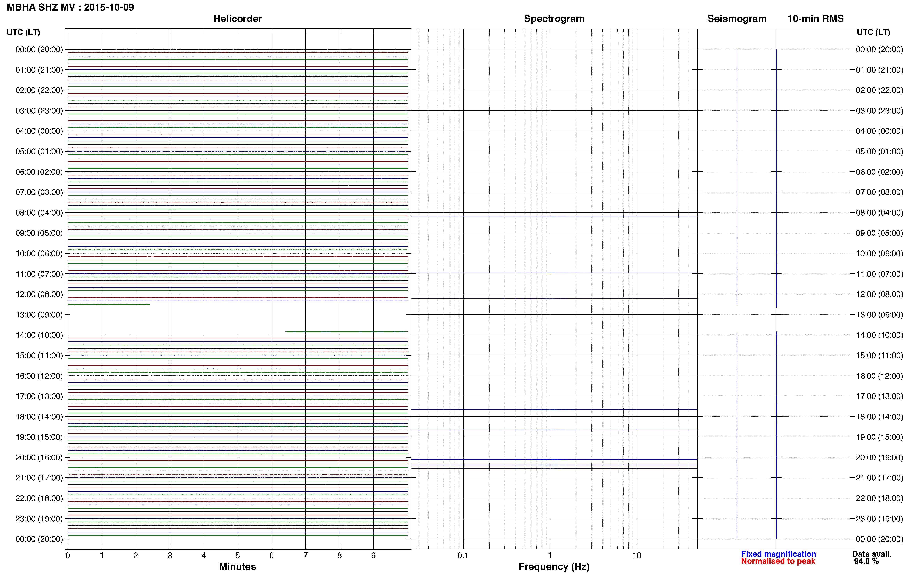Click the blue 'Fixed magnification' legend text

pyautogui.click(x=778, y=554)
